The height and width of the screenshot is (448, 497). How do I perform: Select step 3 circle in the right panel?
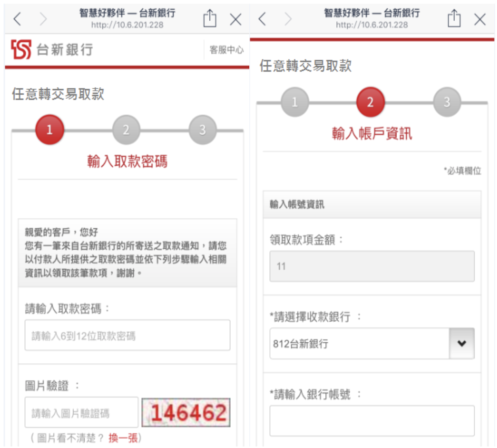point(447,102)
